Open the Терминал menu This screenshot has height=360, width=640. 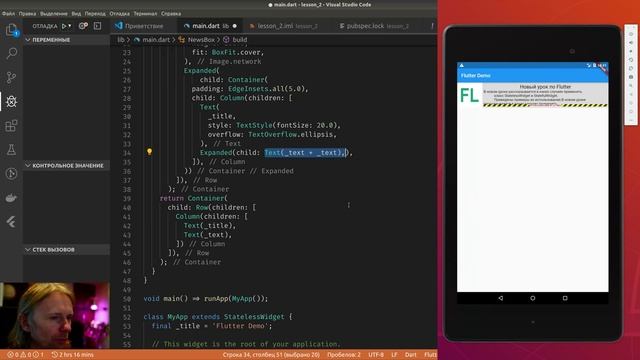pyautogui.click(x=145, y=13)
